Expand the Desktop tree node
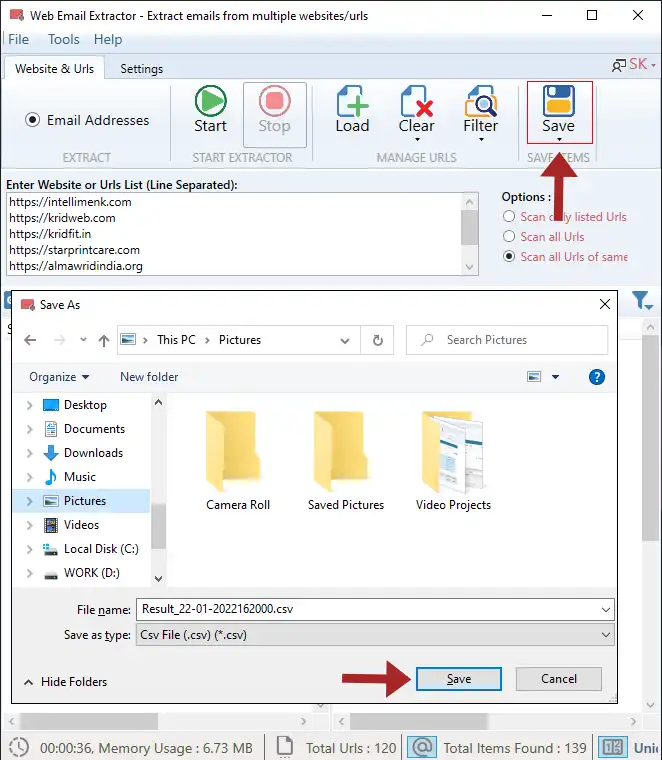Screen dimensions: 662x760 (x=30, y=405)
